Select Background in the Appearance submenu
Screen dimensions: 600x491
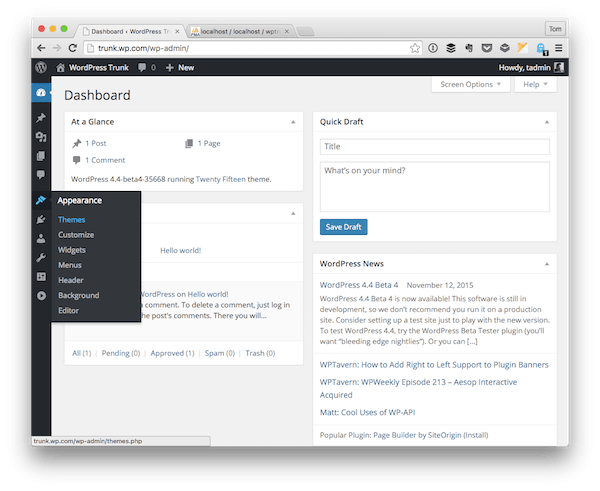click(78, 295)
